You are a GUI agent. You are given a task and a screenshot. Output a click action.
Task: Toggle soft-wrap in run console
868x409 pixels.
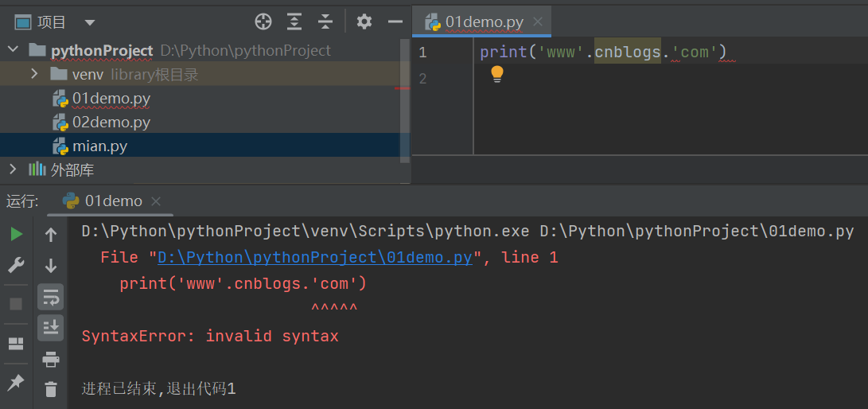[51, 298]
